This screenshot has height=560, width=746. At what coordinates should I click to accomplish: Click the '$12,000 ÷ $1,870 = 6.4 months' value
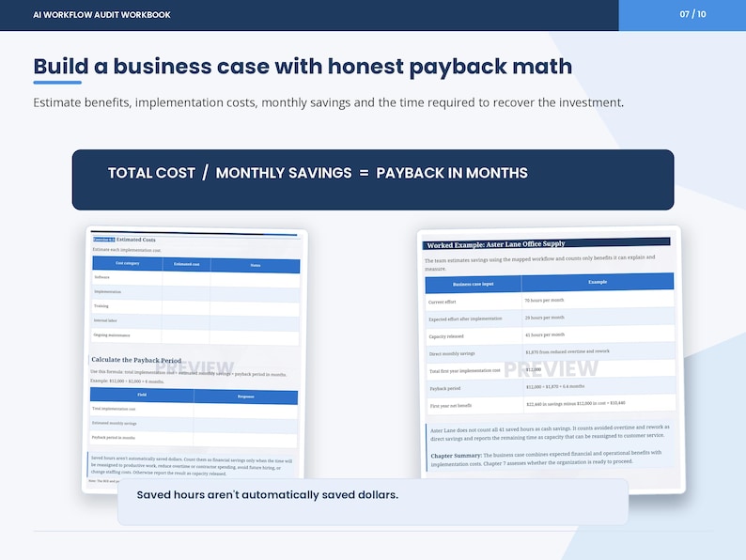555,387
